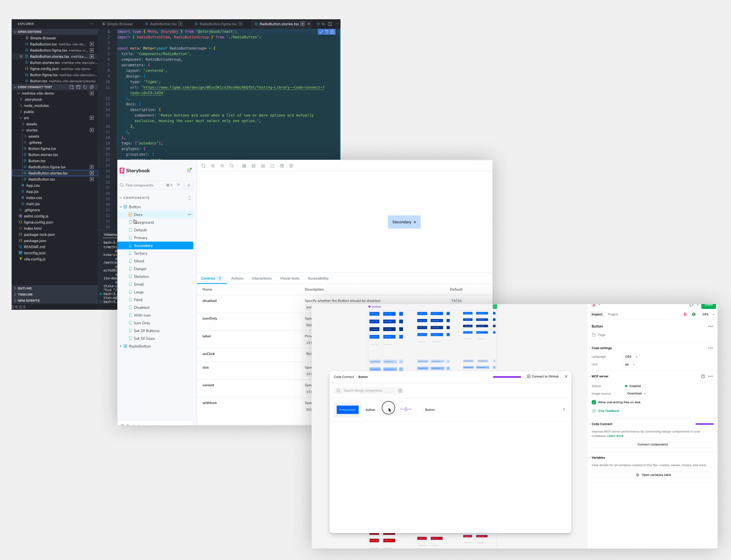The width and height of the screenshot is (731, 560).
Task: Uncheck Allow overwriting files on disk
Action: tap(594, 402)
